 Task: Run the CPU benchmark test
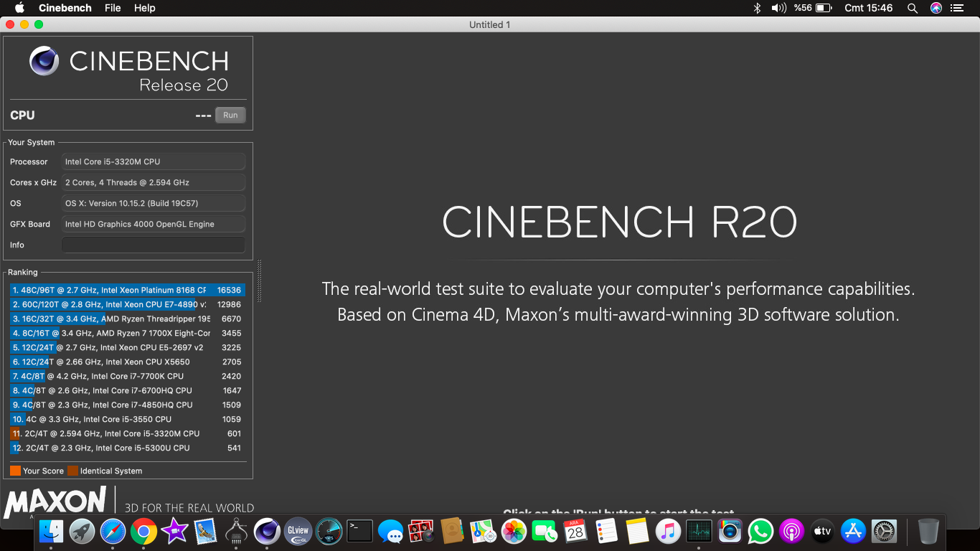click(x=230, y=115)
